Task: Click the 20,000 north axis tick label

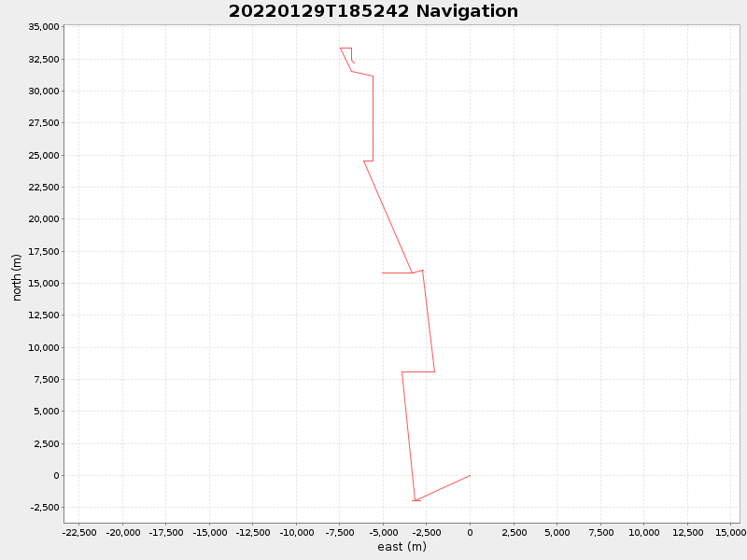Action: point(44,219)
